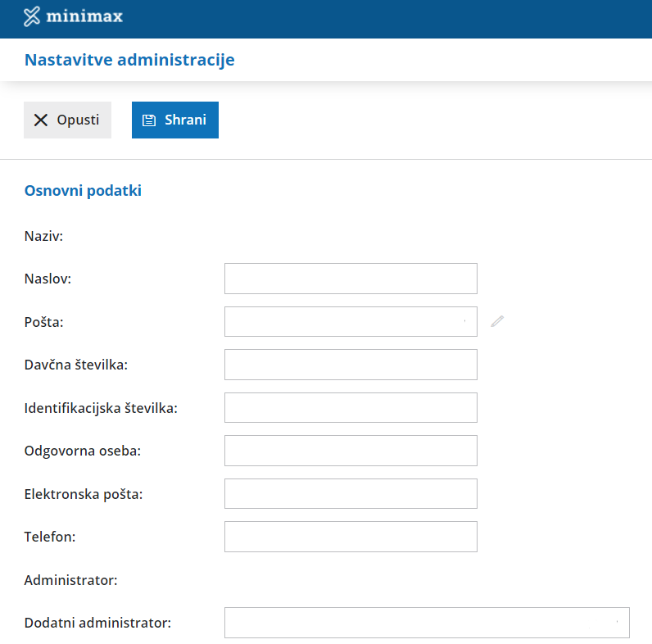Click the minimax wordmark text
Screen dimensions: 652x644
[x=84, y=16]
